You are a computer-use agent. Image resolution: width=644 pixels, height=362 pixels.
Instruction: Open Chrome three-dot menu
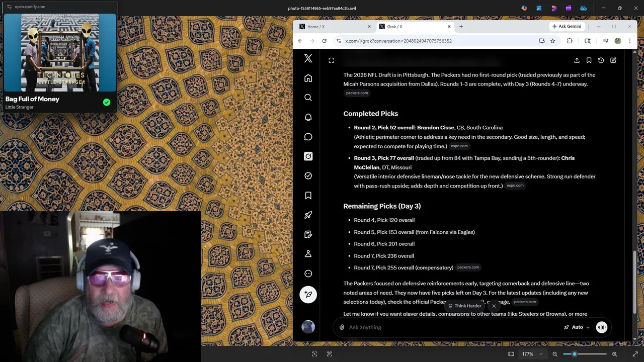[629, 41]
